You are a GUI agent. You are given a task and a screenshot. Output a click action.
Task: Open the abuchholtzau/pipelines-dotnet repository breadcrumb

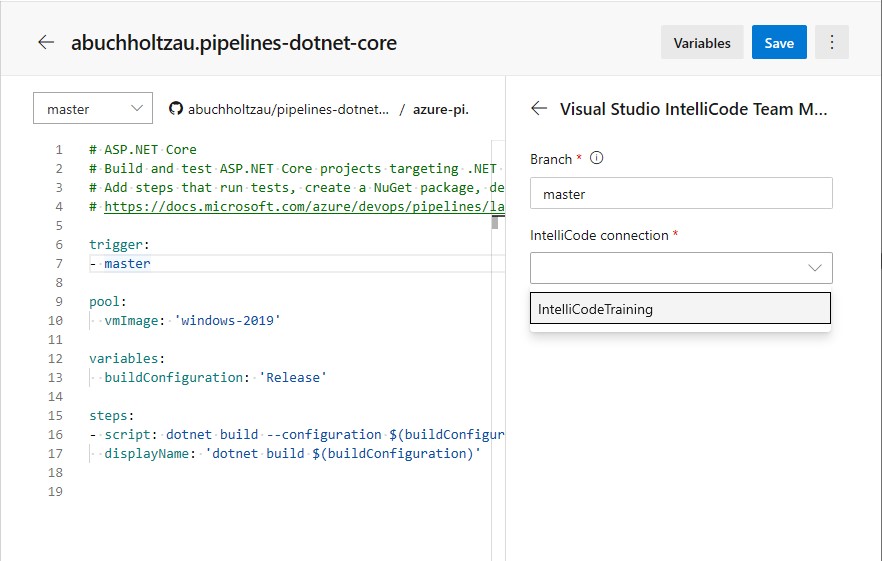coord(288,109)
